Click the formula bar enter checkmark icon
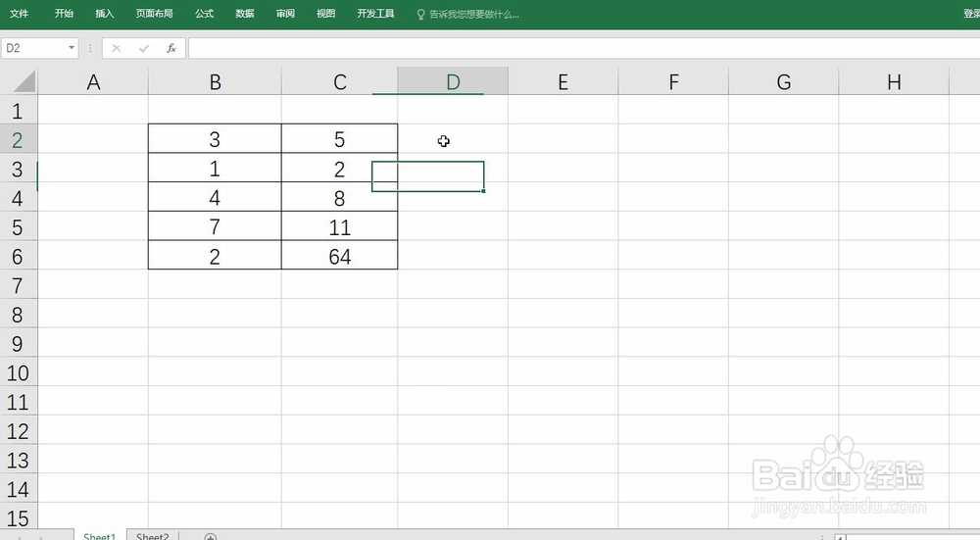Viewport: 980px width, 540px height. [144, 48]
